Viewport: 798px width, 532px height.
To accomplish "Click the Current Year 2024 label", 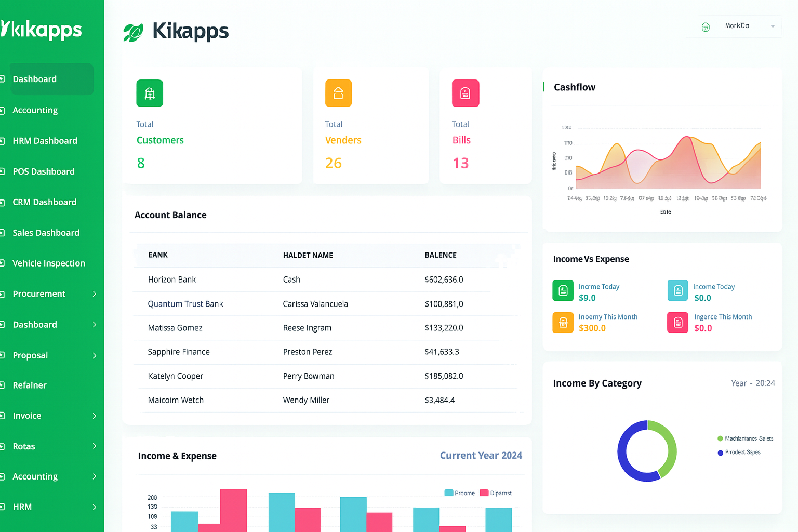I will (481, 456).
